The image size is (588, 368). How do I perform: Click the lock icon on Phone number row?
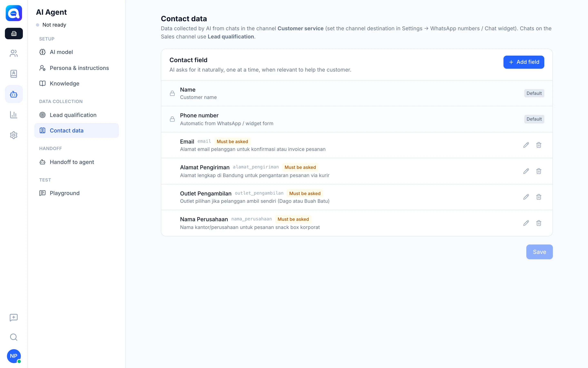[x=172, y=119]
